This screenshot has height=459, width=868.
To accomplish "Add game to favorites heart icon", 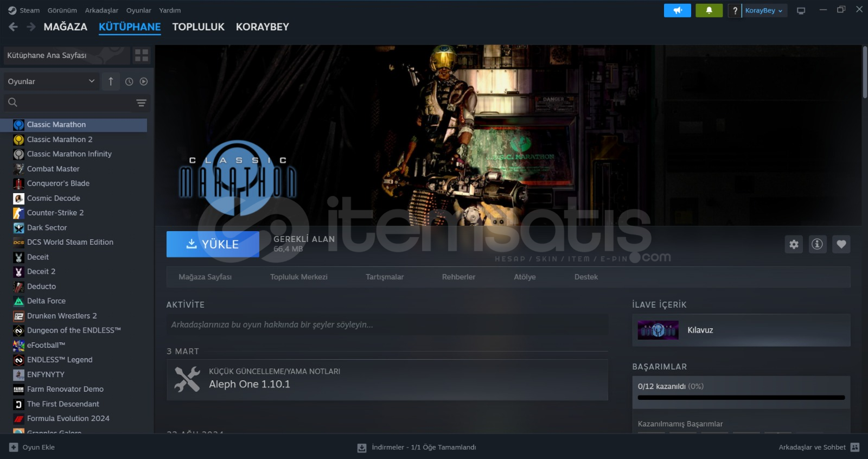I will coord(841,244).
